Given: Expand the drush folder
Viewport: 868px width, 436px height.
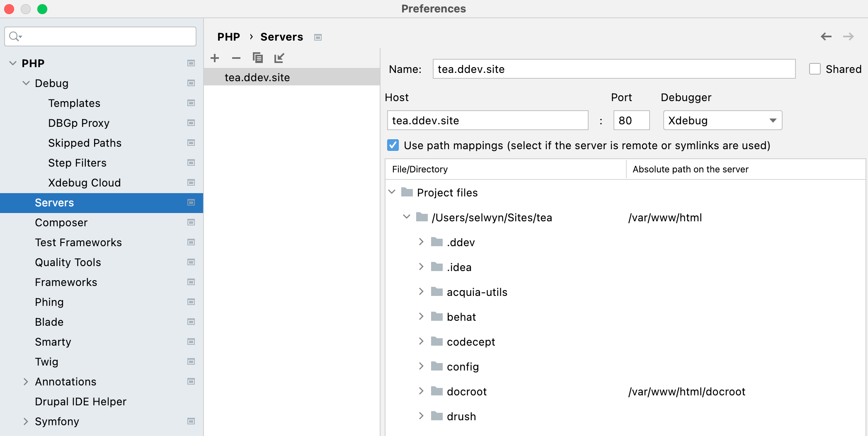Looking at the screenshot, I should [x=421, y=416].
